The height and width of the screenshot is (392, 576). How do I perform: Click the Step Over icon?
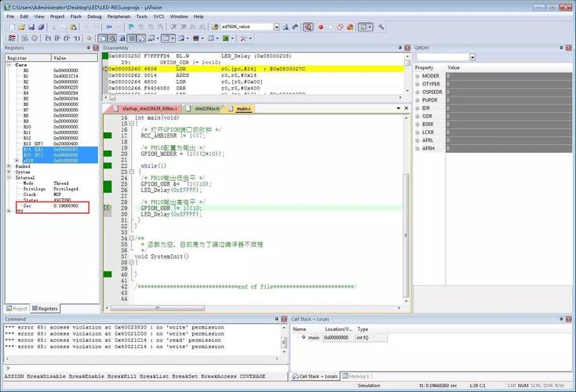[57, 38]
